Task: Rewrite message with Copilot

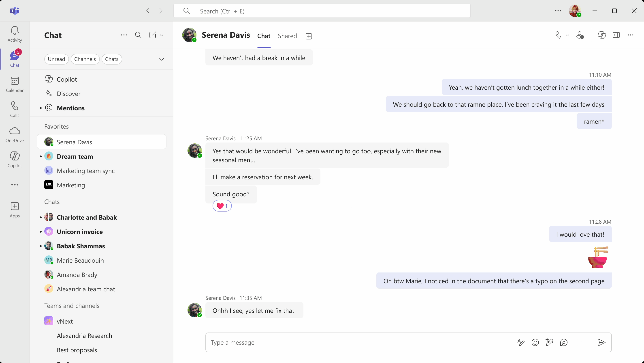Action: 549,342
